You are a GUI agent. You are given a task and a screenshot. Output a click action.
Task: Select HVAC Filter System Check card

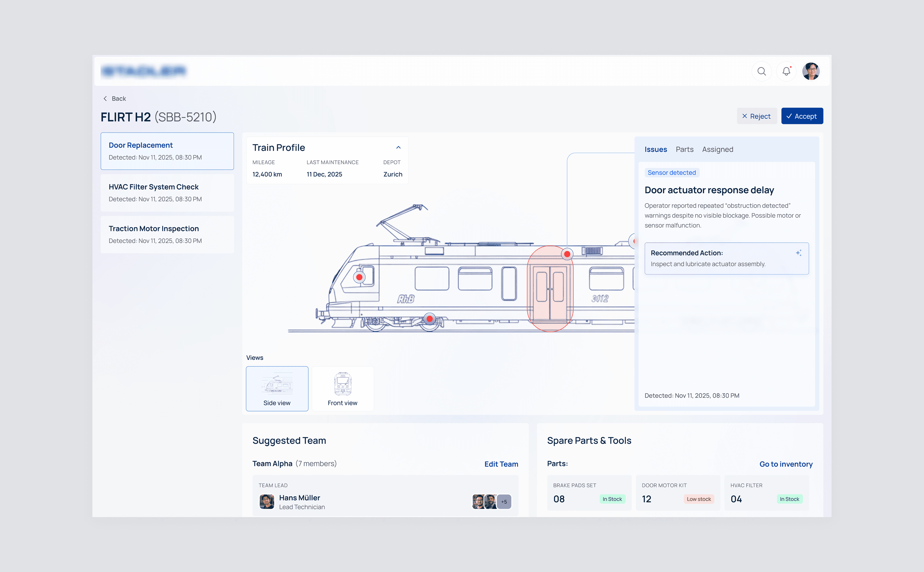point(167,193)
